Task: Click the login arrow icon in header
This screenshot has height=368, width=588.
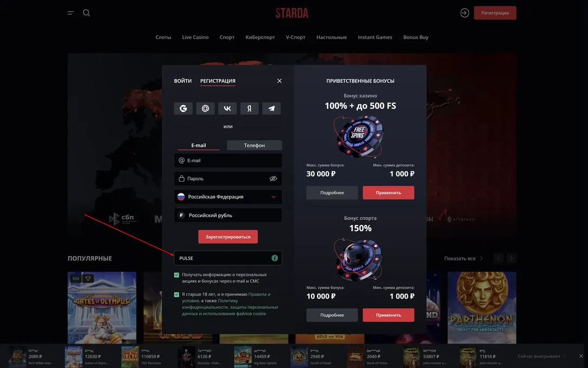Action: click(x=465, y=13)
